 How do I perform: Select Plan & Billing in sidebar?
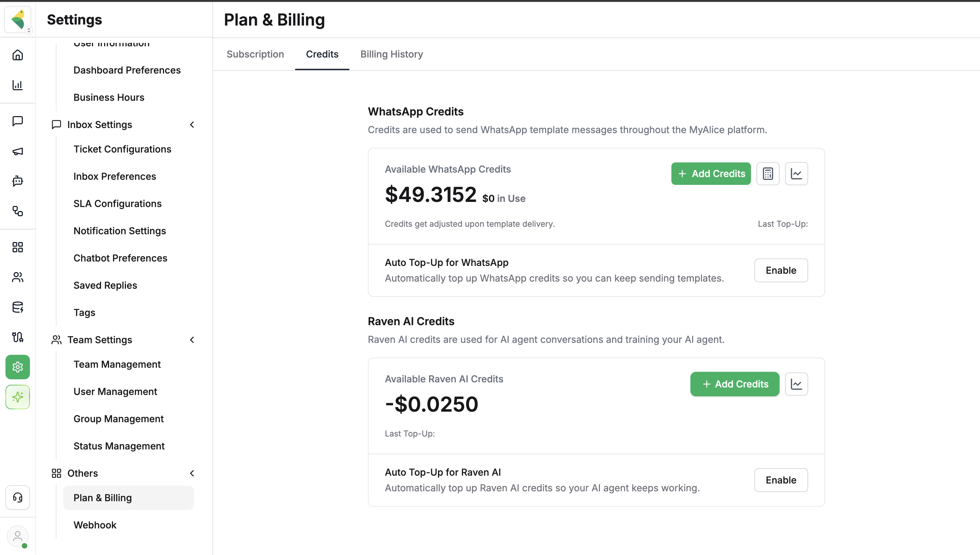(128, 497)
